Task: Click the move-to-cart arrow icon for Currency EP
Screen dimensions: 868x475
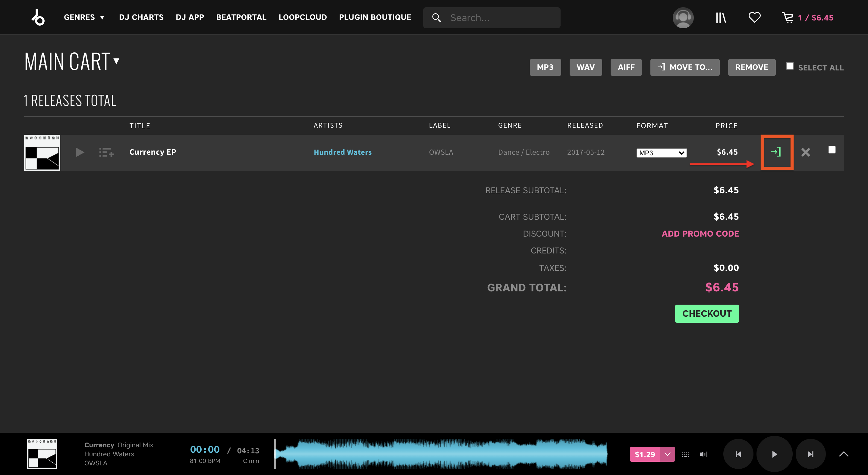Action: pos(776,152)
